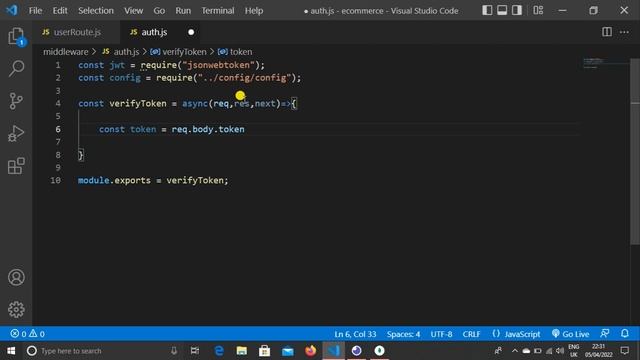Toggle the bottom Panel
This screenshot has width=640, height=360.
502,10
